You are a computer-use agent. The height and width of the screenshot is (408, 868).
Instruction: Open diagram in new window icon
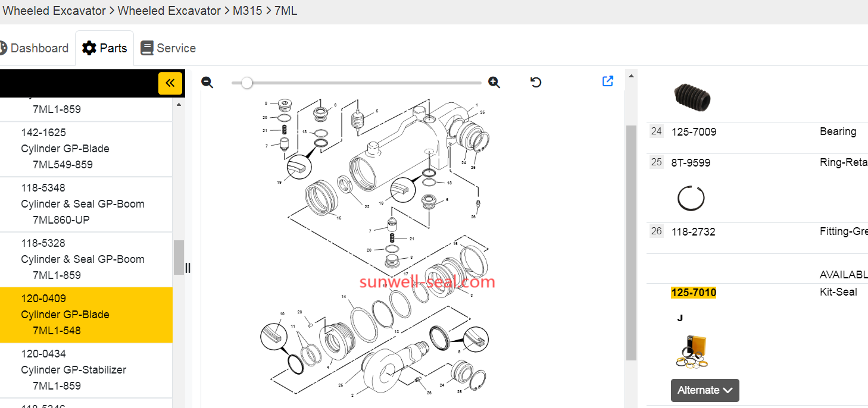point(608,81)
